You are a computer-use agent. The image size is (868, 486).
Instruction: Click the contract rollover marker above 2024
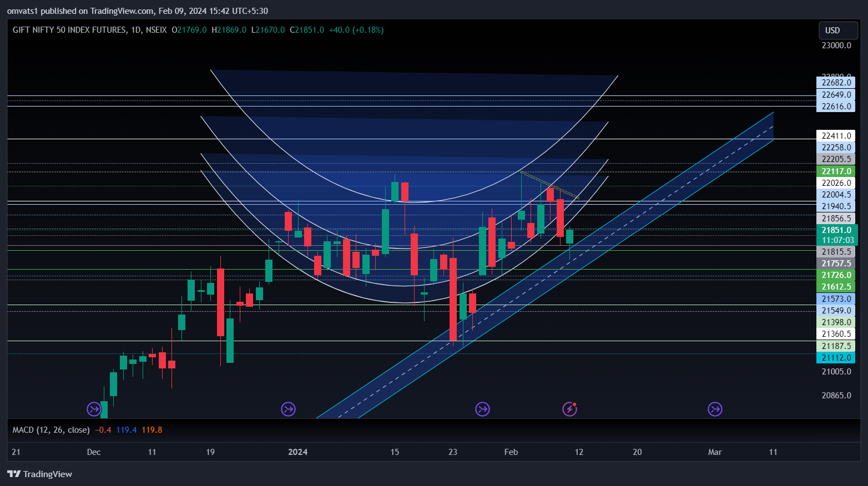288,409
